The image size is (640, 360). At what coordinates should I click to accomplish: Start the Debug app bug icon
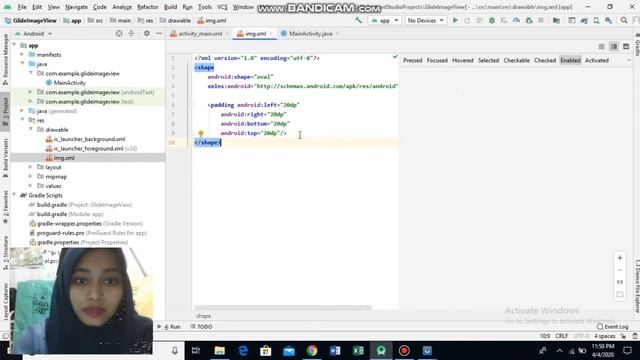[x=492, y=20]
